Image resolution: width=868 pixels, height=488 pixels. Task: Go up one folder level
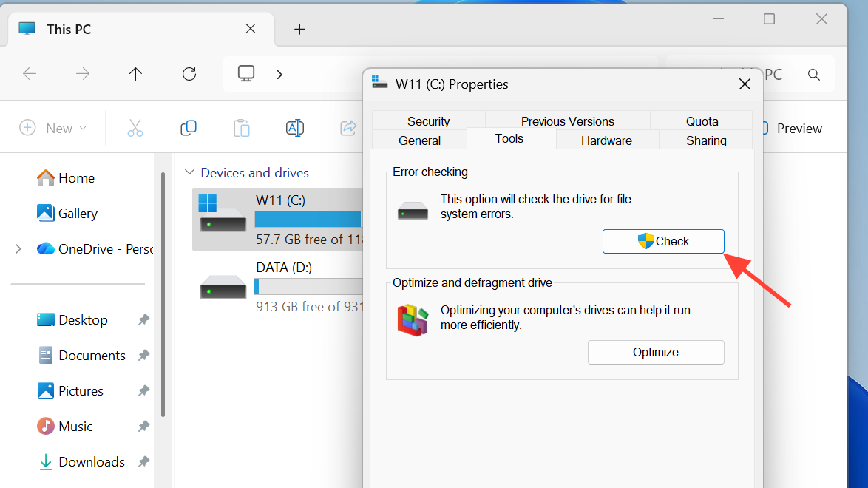pyautogui.click(x=135, y=74)
